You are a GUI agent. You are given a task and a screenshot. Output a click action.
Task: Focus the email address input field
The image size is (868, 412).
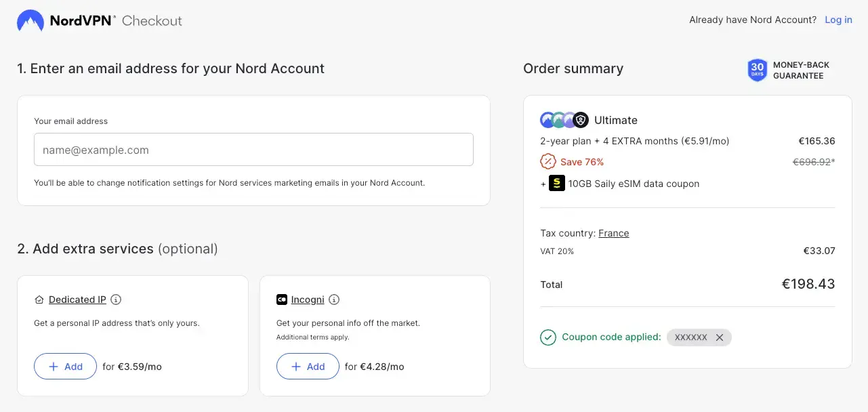pos(253,150)
